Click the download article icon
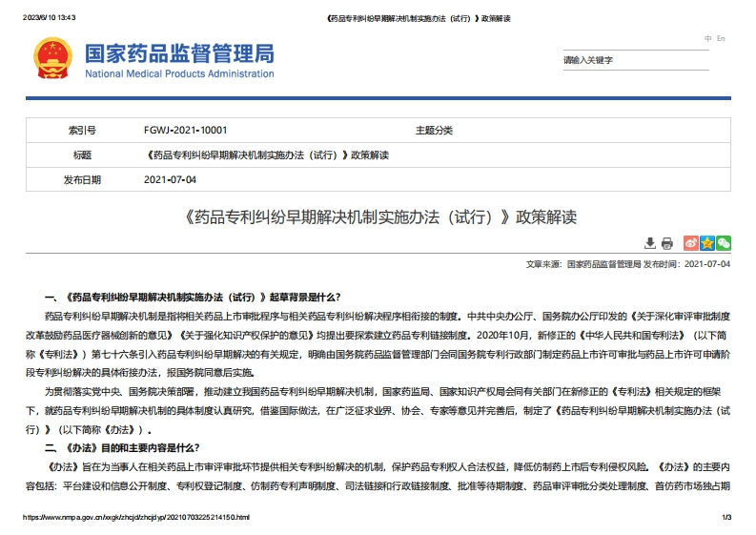This screenshot has width=756, height=535. coord(650,243)
